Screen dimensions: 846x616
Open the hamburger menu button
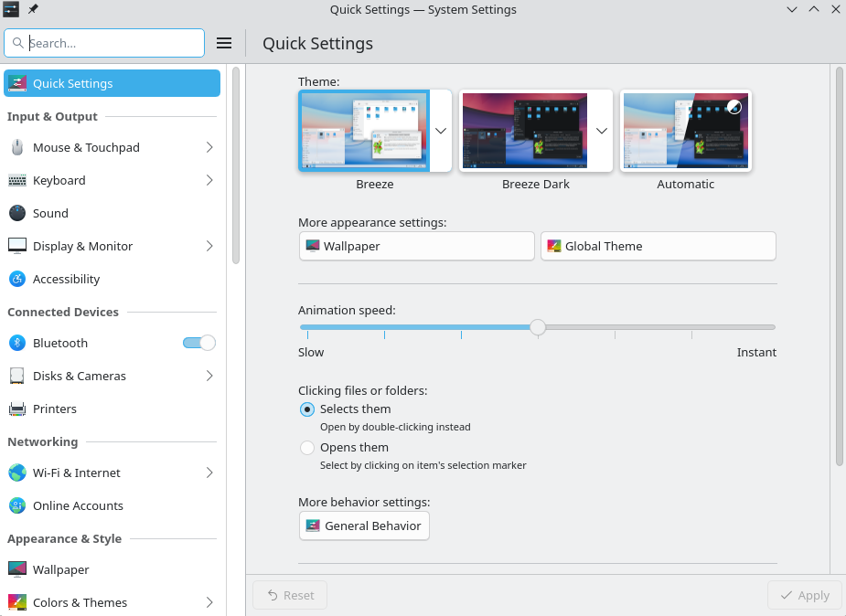point(224,43)
